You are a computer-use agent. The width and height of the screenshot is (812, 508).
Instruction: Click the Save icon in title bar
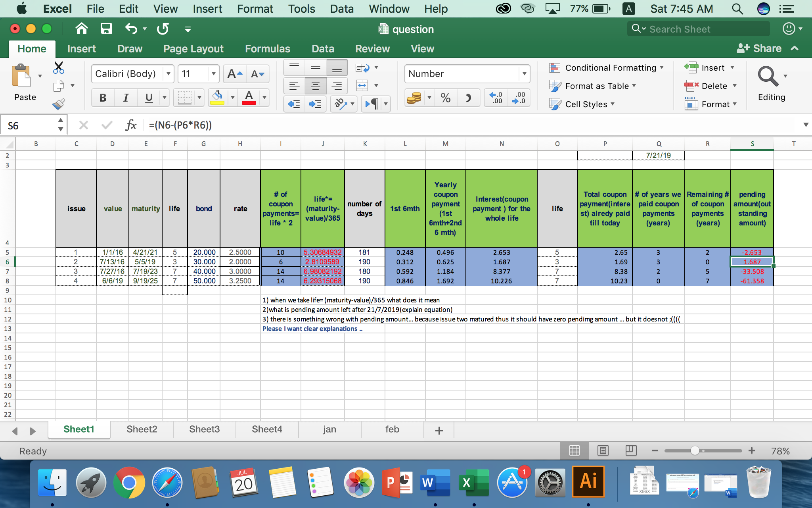[106, 29]
